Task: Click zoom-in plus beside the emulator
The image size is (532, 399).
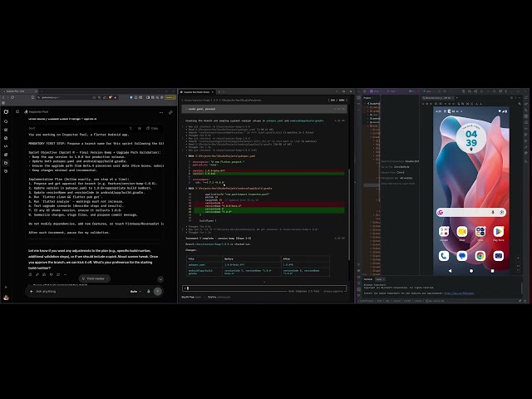Action: click(518, 259)
